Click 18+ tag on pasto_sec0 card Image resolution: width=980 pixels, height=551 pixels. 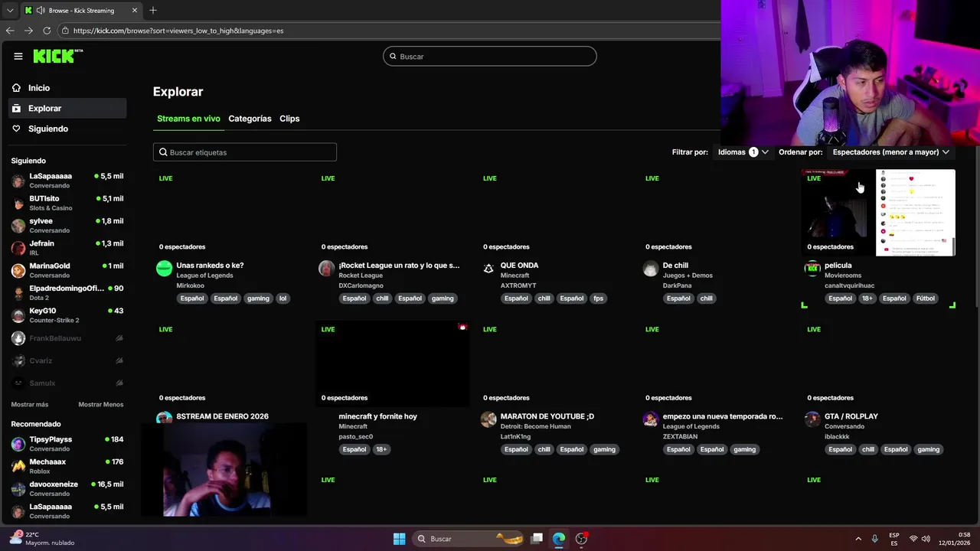(x=381, y=449)
